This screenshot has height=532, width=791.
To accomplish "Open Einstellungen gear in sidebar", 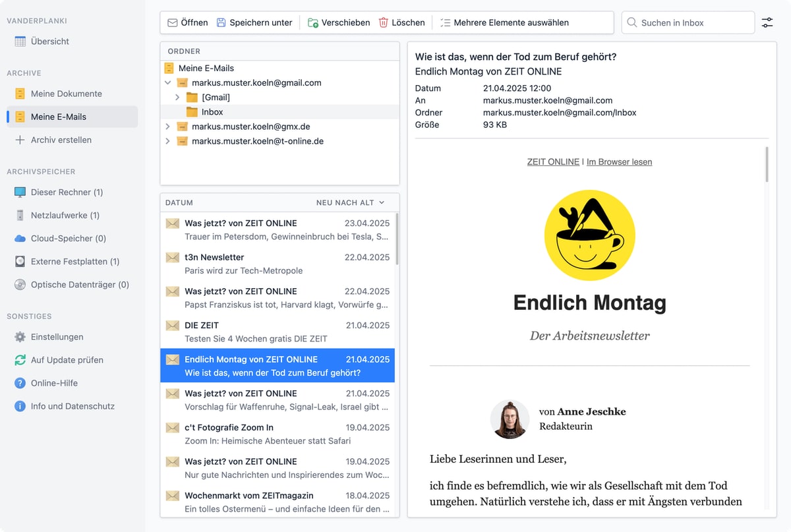I will click(20, 337).
